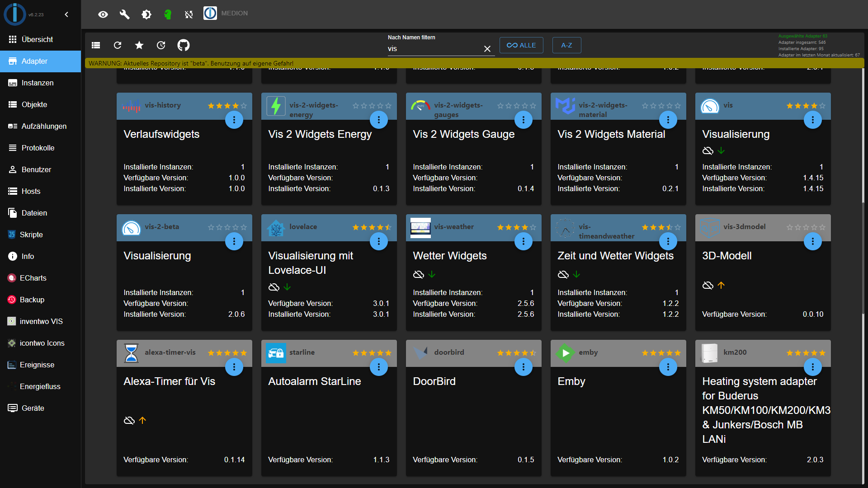This screenshot has width=868, height=488.
Task: Select Adapter menu item
Action: 41,61
